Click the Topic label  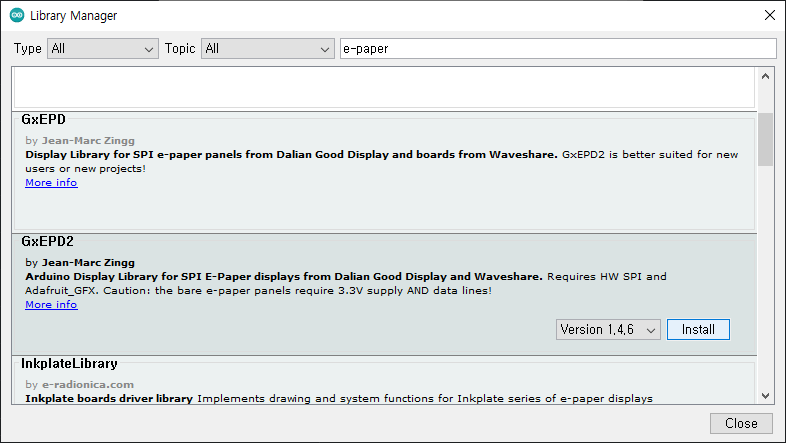click(180, 49)
